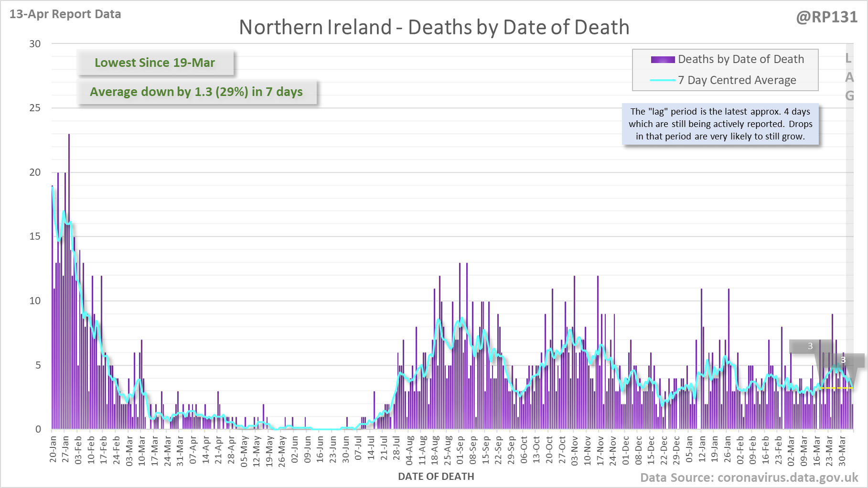The height and width of the screenshot is (488, 868).
Task: Click the vertical LAG label at right edge
Action: click(x=849, y=77)
